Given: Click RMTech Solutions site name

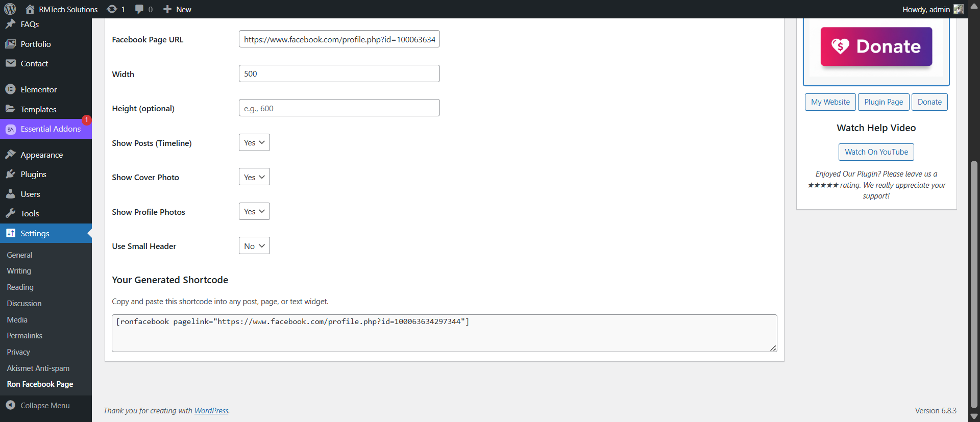Looking at the screenshot, I should coord(68,10).
